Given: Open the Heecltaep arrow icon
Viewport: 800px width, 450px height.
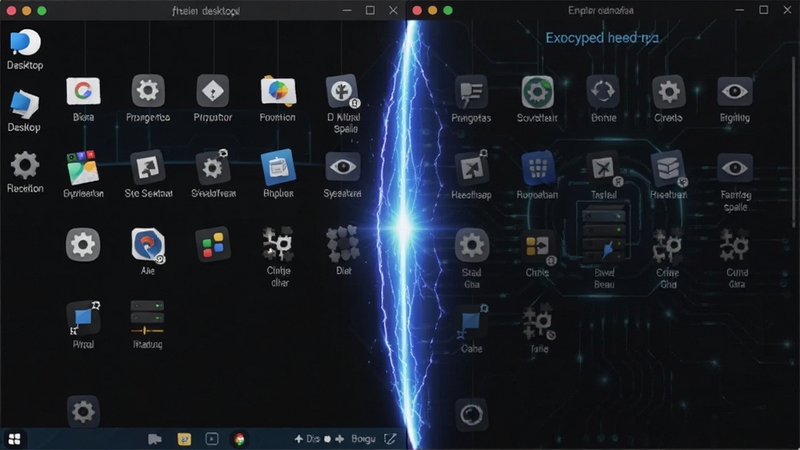Looking at the screenshot, I should (471, 168).
